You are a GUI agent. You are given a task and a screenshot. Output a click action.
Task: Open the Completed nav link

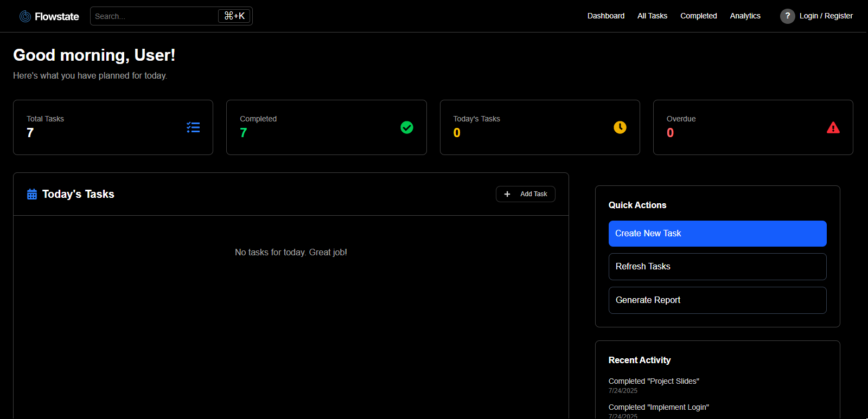(698, 16)
